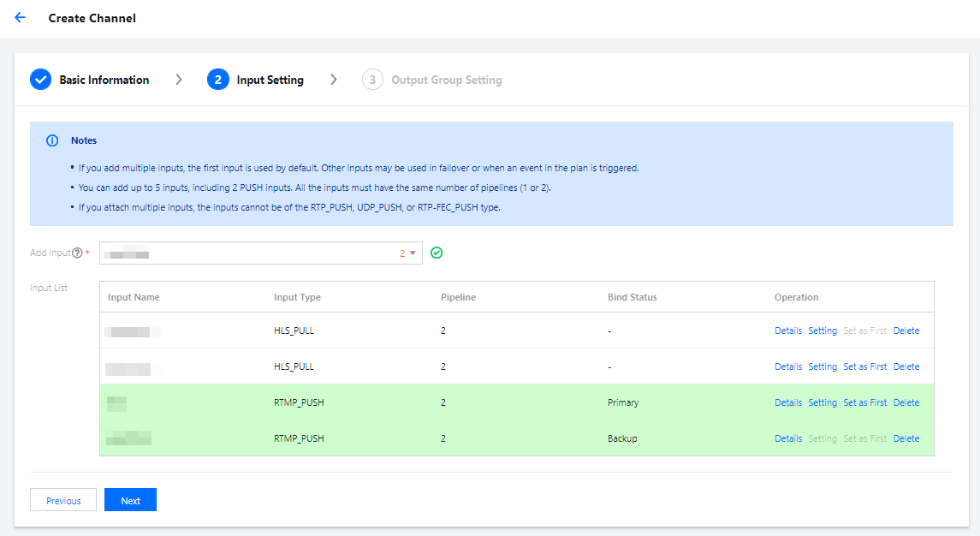Delete the first HLS_PULL input
The width and height of the screenshot is (980, 536).
point(906,331)
